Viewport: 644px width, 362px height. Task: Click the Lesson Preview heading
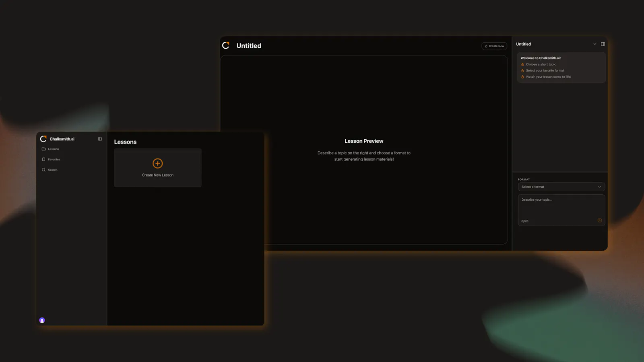point(364,141)
